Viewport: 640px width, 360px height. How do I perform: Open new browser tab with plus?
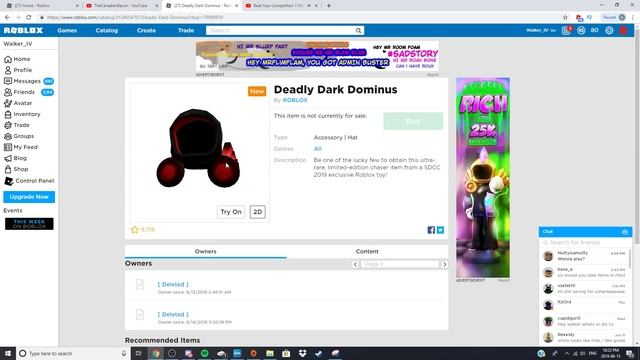[x=329, y=6]
